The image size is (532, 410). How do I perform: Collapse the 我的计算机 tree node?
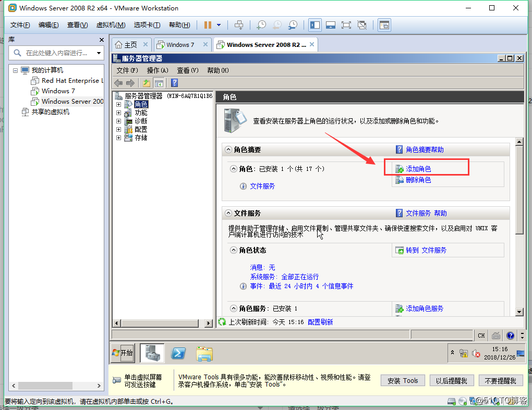tap(15, 70)
